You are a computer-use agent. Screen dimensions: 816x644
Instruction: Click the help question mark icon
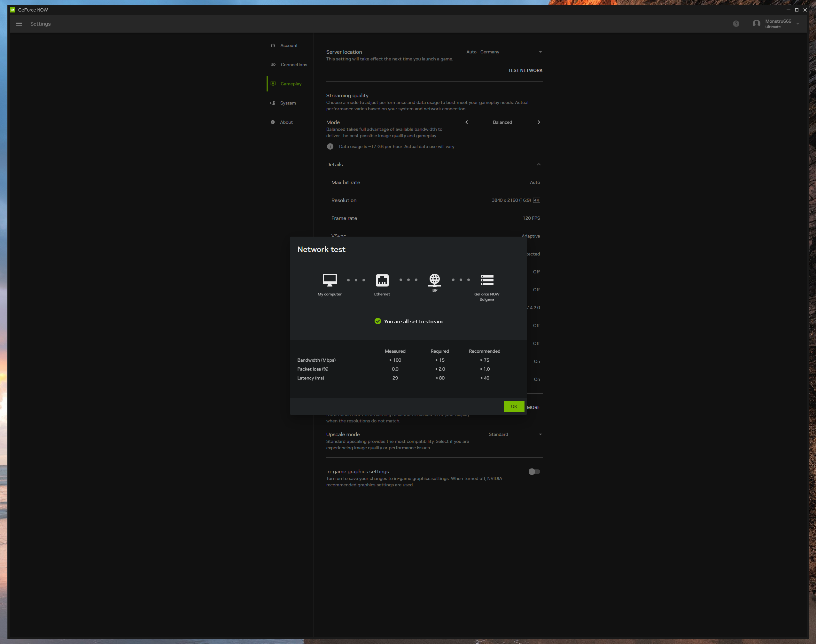[736, 24]
